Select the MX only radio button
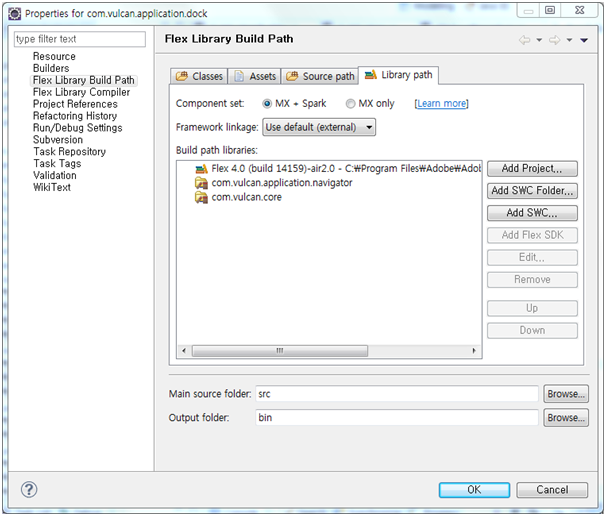The image size is (606, 516). (350, 104)
